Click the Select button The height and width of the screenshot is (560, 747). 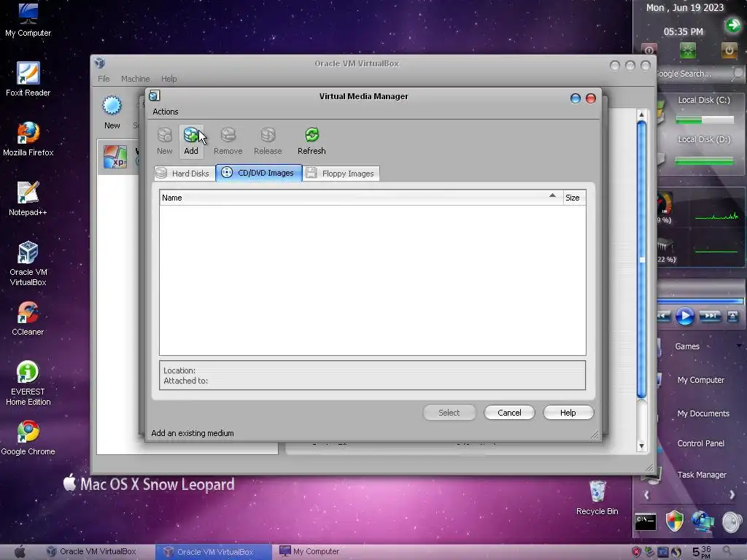point(449,413)
